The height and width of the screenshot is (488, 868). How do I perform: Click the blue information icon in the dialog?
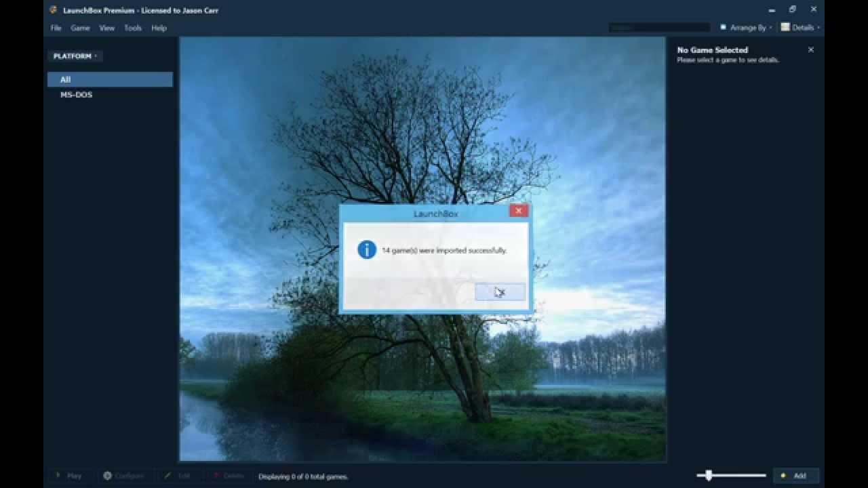[x=367, y=249]
